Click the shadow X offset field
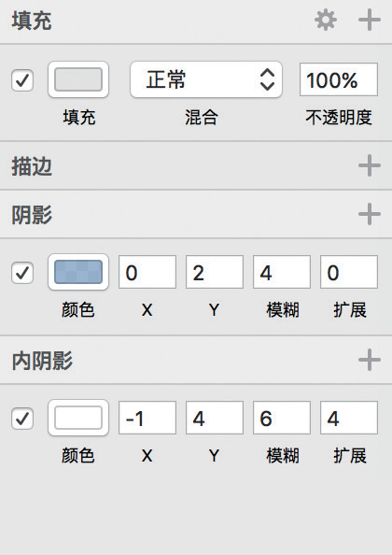 [147, 272]
